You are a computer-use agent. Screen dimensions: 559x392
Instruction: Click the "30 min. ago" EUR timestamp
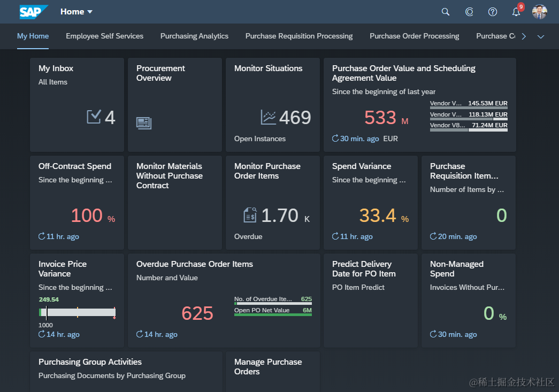[359, 139]
